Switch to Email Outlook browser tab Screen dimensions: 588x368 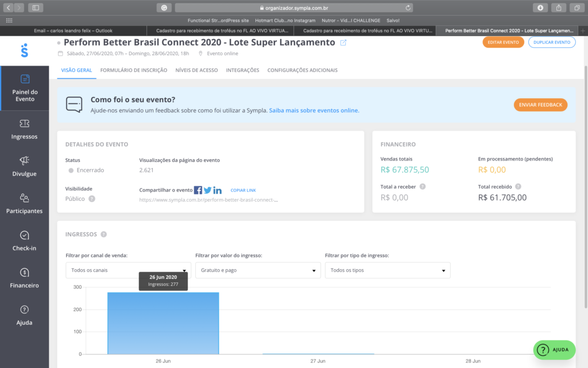click(x=73, y=31)
